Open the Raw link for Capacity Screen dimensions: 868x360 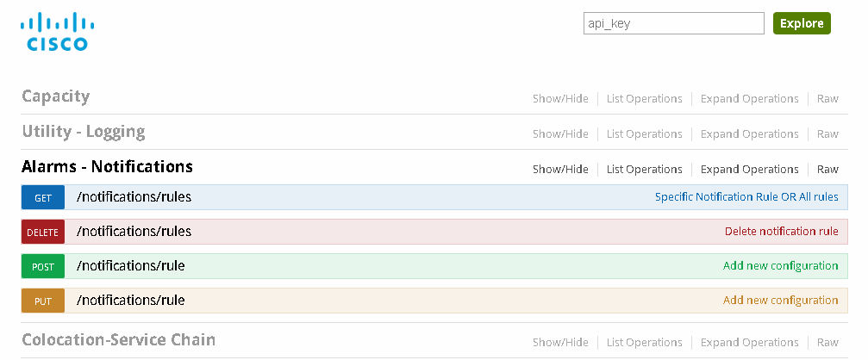pyautogui.click(x=827, y=99)
